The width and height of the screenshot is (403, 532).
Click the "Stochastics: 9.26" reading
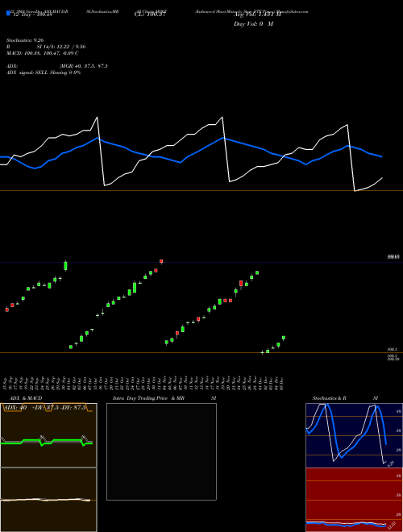tap(25, 40)
